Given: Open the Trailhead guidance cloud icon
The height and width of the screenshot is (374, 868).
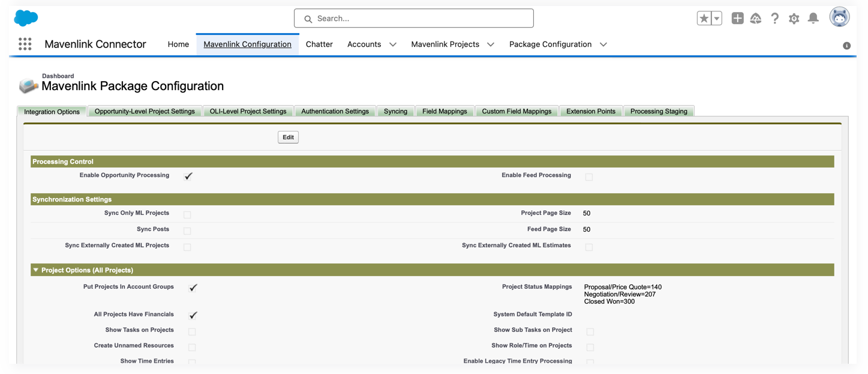Looking at the screenshot, I should [x=756, y=19].
